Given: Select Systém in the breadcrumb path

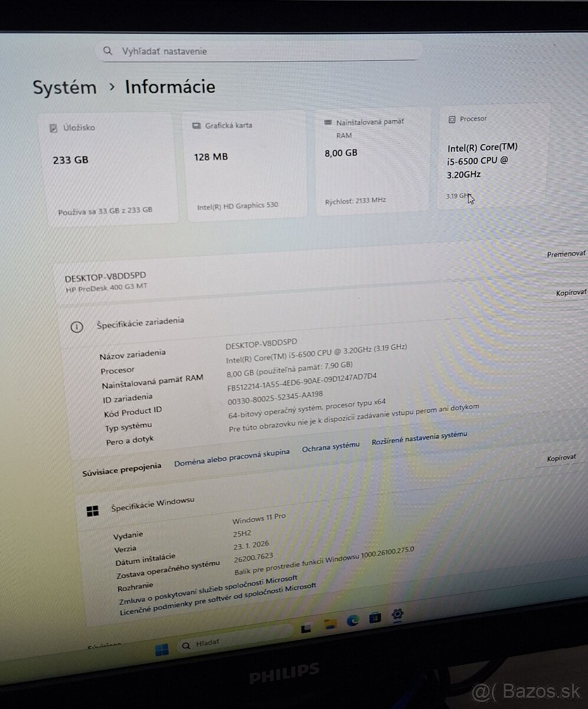Looking at the screenshot, I should (65, 87).
